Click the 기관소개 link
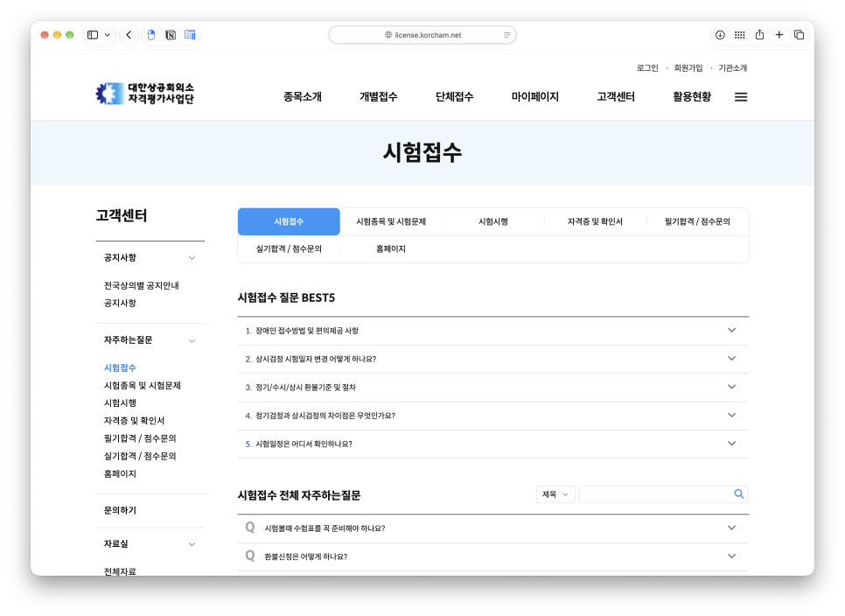Image resolution: width=845 pixels, height=616 pixels. click(x=732, y=68)
